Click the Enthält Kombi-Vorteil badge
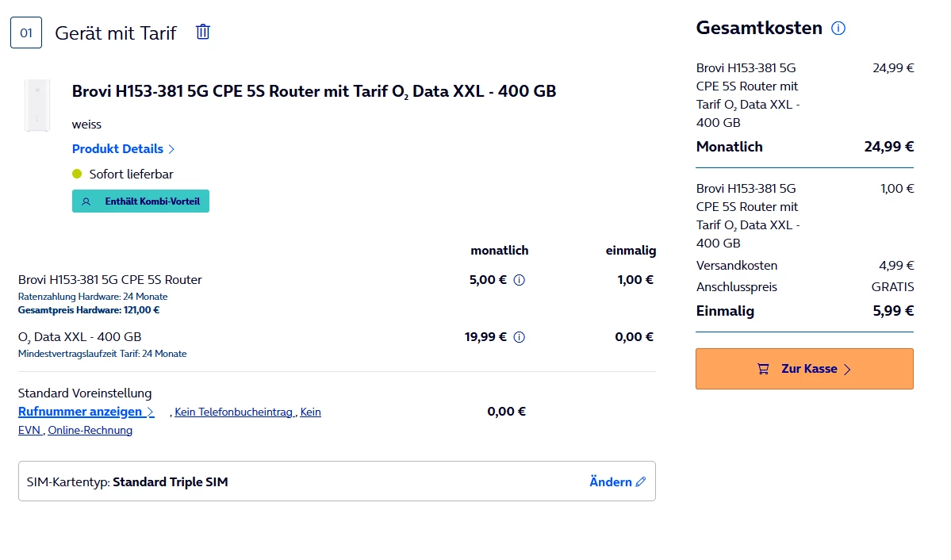The image size is (951, 560). 140,201
